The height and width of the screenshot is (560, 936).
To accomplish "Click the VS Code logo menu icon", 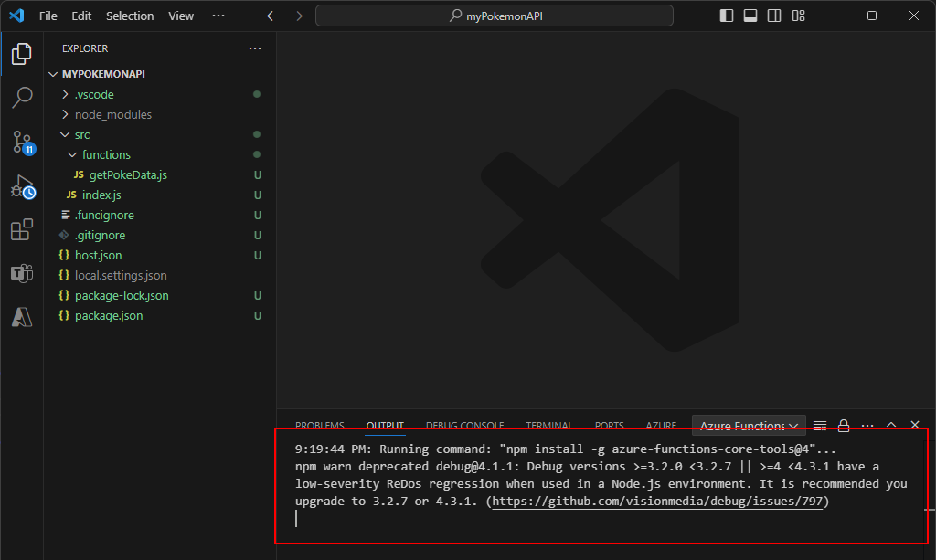I will (16, 16).
